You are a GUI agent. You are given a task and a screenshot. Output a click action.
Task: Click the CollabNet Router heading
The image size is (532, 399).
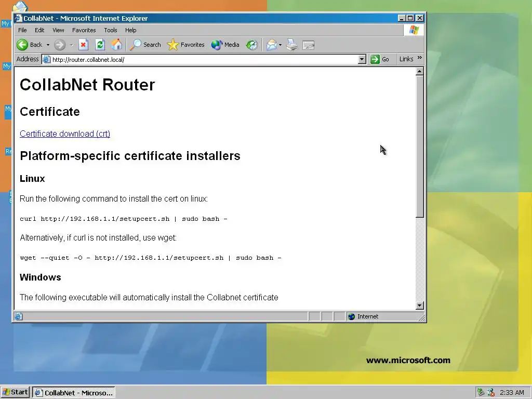87,85
